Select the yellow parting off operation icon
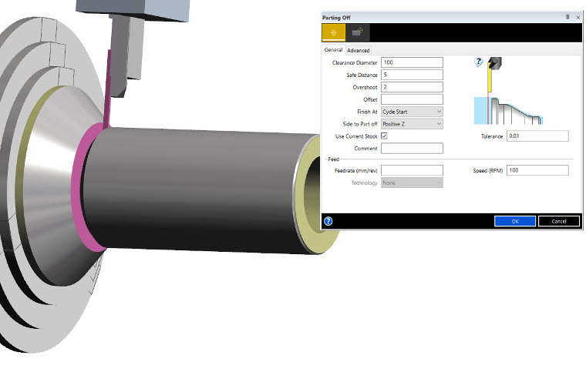This screenshot has width=586, height=392. point(333,32)
